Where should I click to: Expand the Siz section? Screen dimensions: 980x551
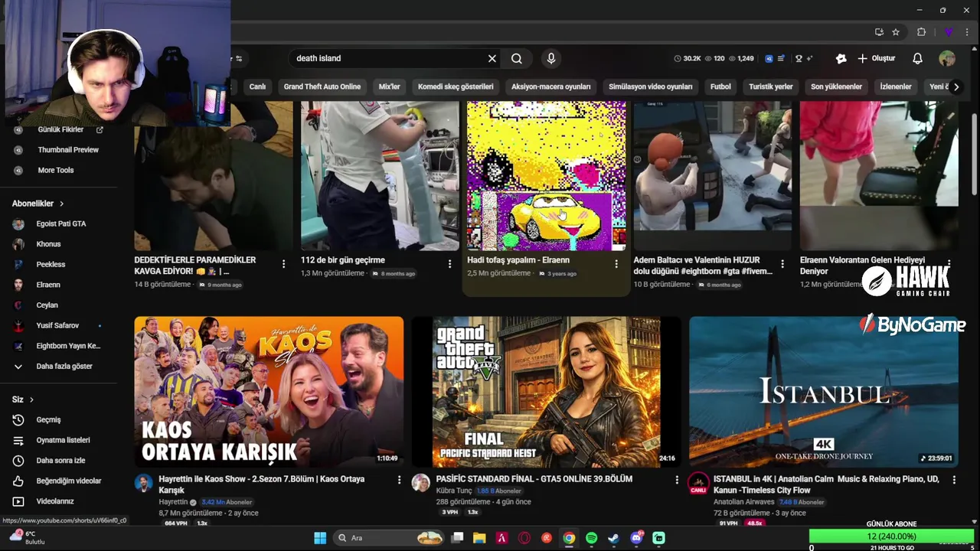coord(23,399)
